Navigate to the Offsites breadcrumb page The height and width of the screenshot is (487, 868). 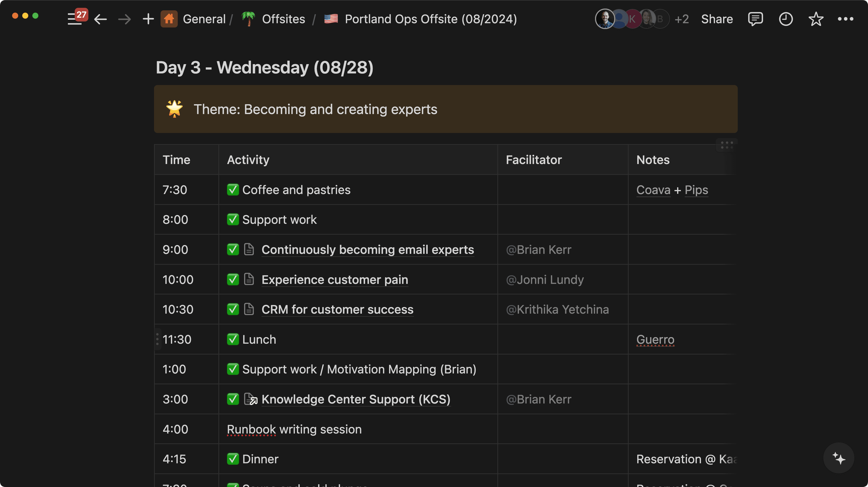283,19
